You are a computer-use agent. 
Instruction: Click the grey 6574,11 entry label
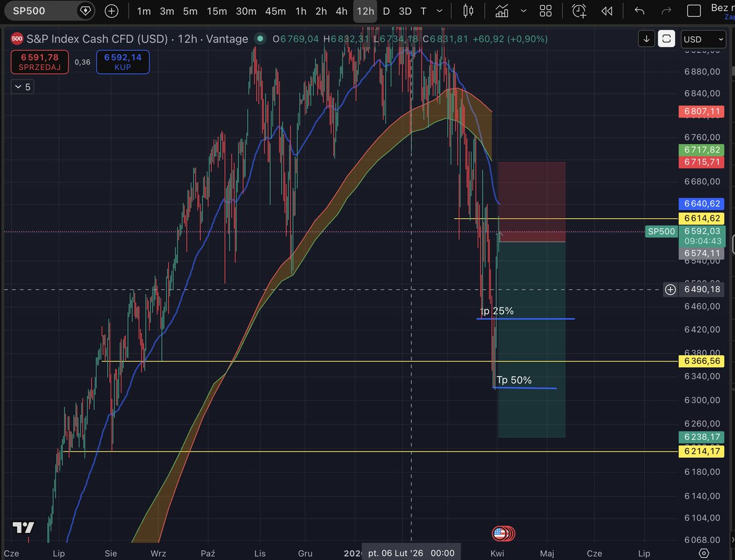pyautogui.click(x=703, y=252)
